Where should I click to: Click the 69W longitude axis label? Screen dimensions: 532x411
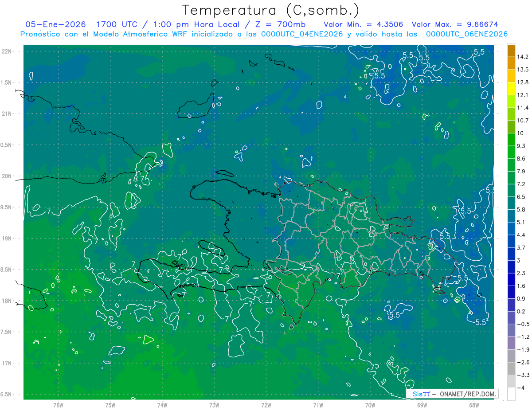point(422,406)
